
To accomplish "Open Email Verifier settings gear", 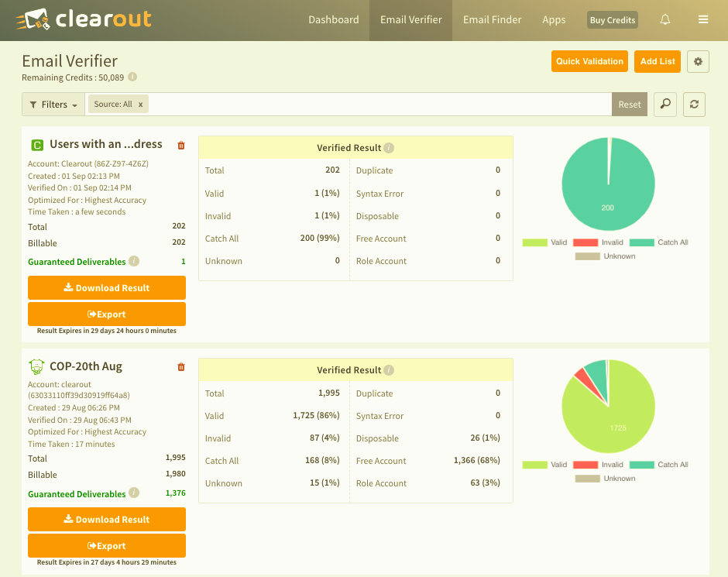I will click(698, 61).
